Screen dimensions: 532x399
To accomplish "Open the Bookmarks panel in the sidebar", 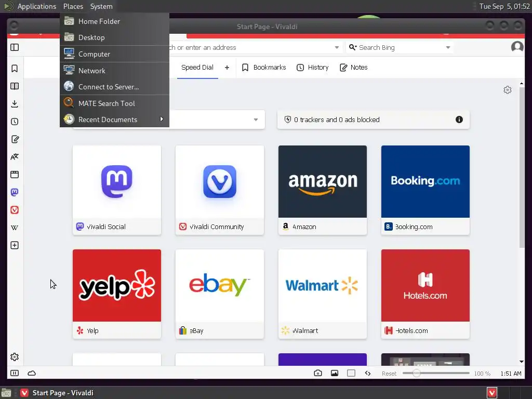I will point(15,69).
